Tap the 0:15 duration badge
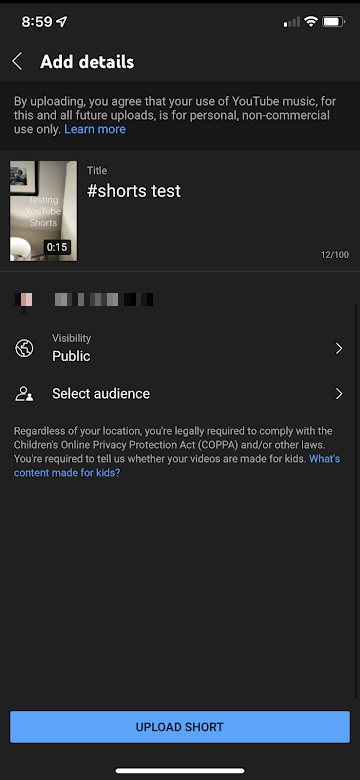The image size is (360, 780). click(57, 247)
